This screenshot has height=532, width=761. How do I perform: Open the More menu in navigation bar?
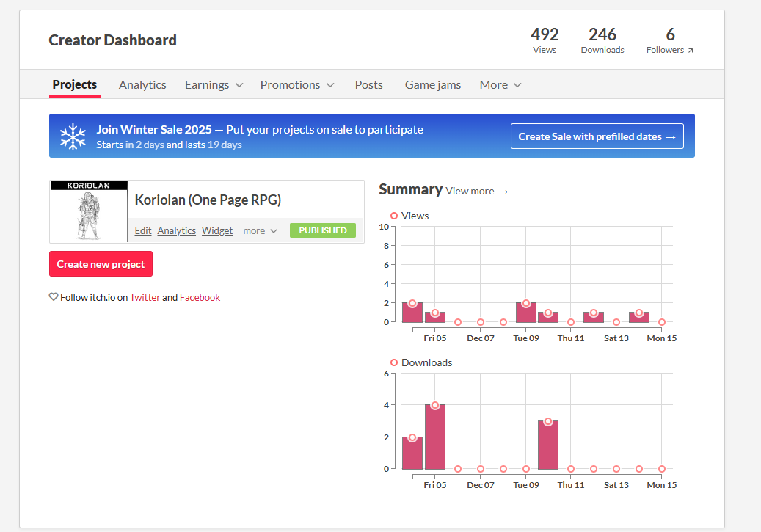(x=500, y=85)
